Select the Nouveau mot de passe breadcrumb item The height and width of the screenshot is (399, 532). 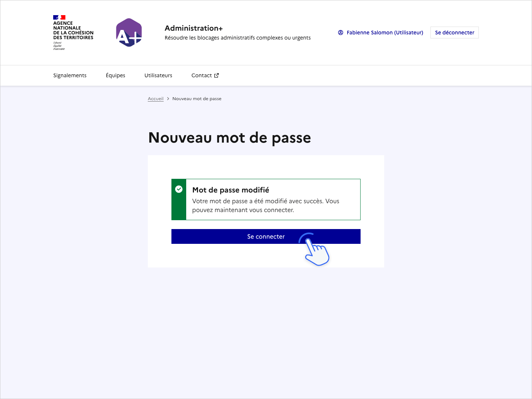tap(197, 99)
